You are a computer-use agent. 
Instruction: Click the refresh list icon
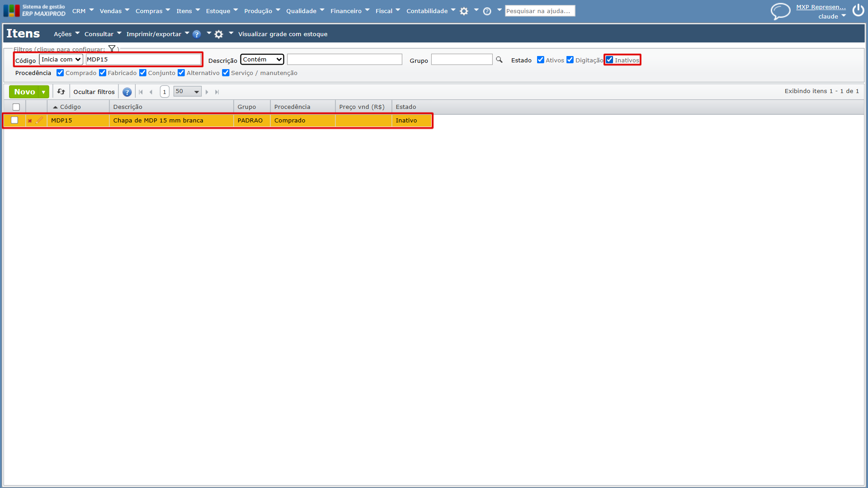click(x=61, y=92)
